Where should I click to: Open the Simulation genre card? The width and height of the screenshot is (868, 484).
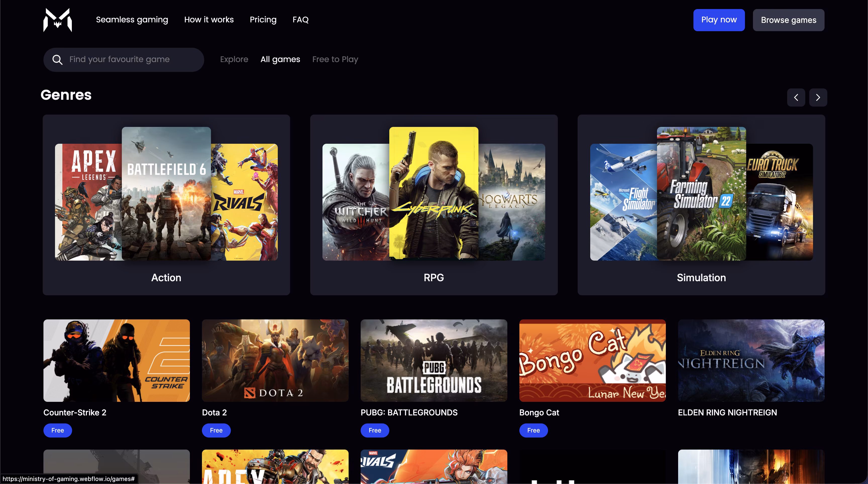pos(701,205)
